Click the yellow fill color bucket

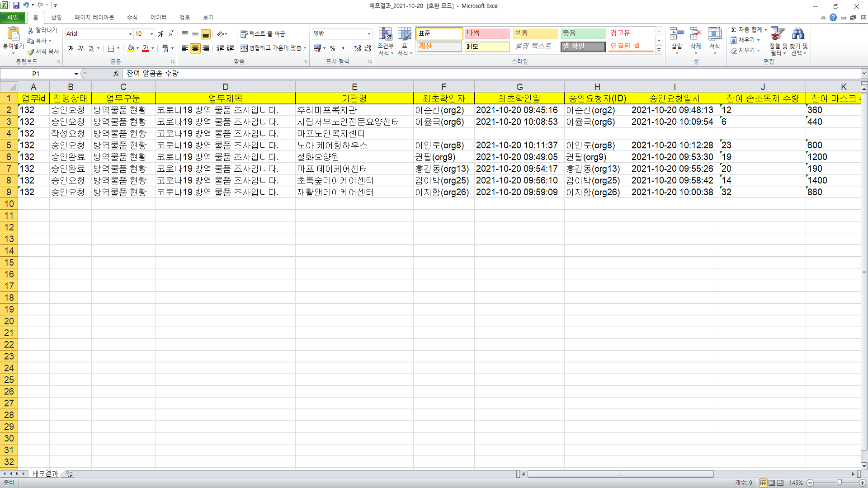pos(131,48)
